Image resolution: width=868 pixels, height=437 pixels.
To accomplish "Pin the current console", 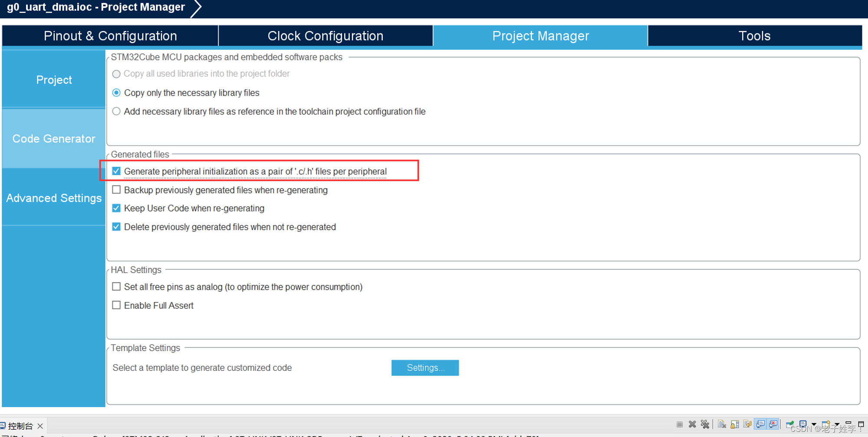I will tap(790, 424).
